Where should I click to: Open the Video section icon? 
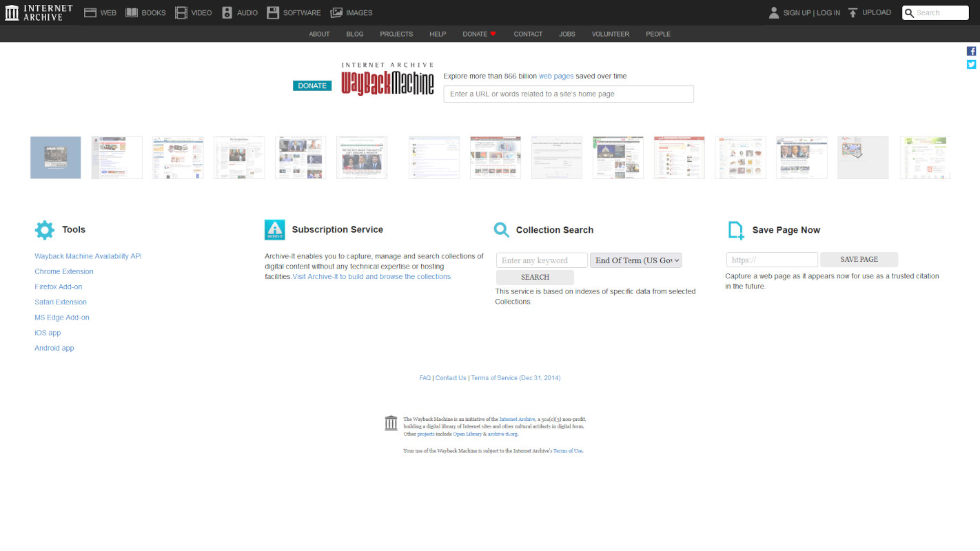pos(181,12)
